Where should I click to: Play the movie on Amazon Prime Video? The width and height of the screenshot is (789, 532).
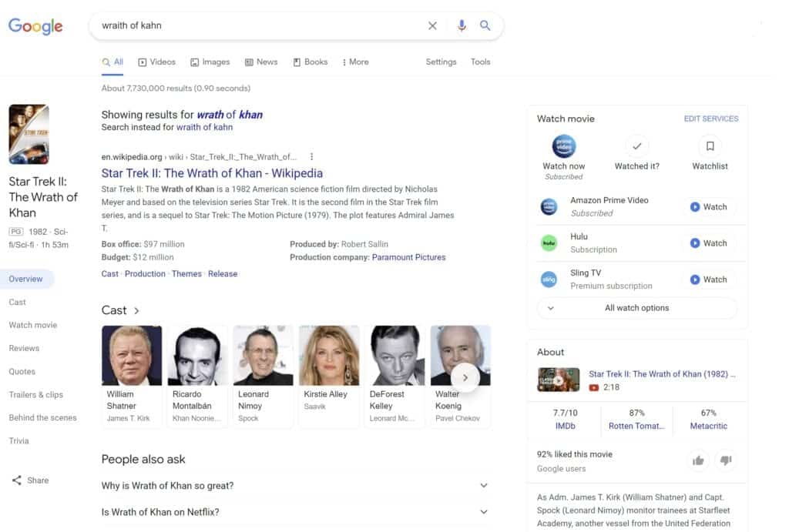point(709,206)
